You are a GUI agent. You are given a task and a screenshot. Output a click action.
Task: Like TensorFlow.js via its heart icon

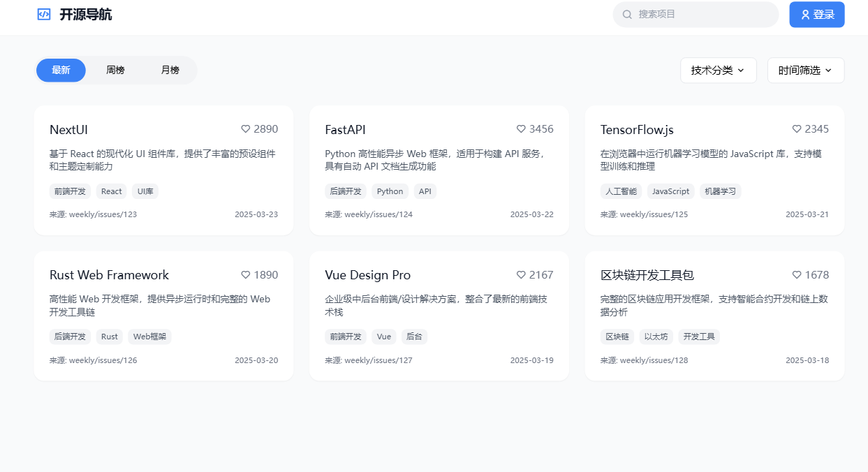[797, 129]
